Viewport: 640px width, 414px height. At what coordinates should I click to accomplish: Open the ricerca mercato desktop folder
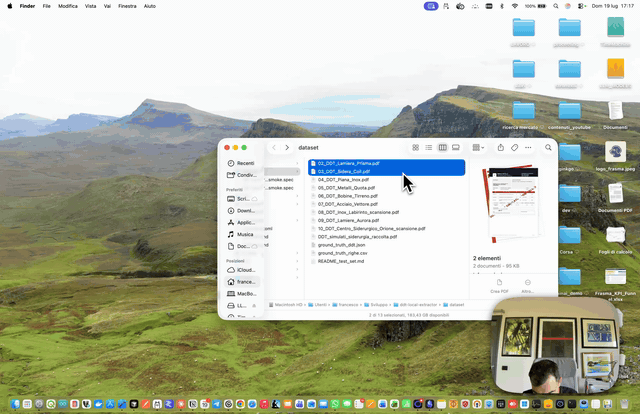524,115
